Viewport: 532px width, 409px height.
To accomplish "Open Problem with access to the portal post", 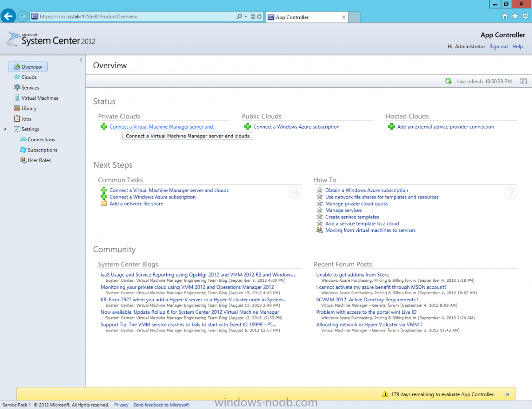I will coord(366,312).
